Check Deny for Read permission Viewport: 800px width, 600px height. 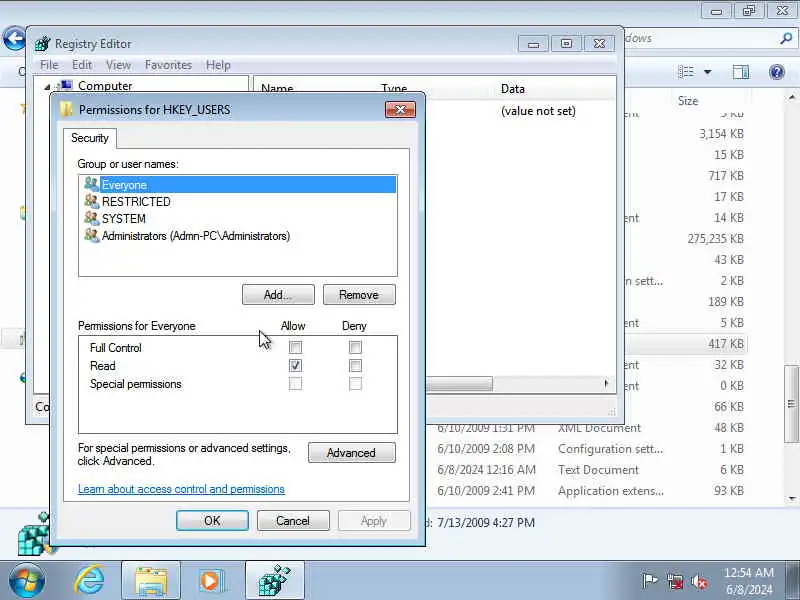[355, 365]
